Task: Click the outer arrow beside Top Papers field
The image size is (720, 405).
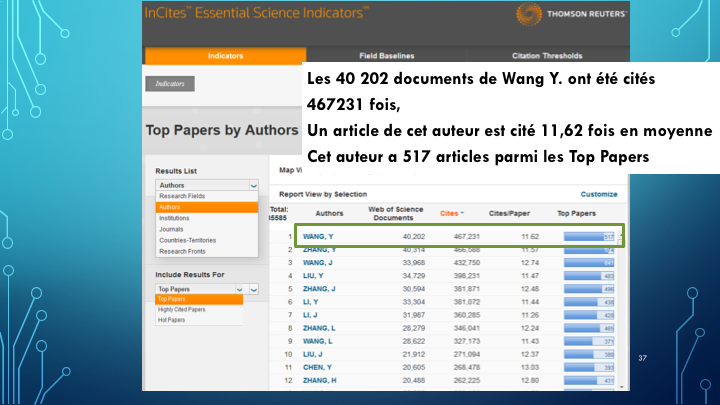Action: 253,289
